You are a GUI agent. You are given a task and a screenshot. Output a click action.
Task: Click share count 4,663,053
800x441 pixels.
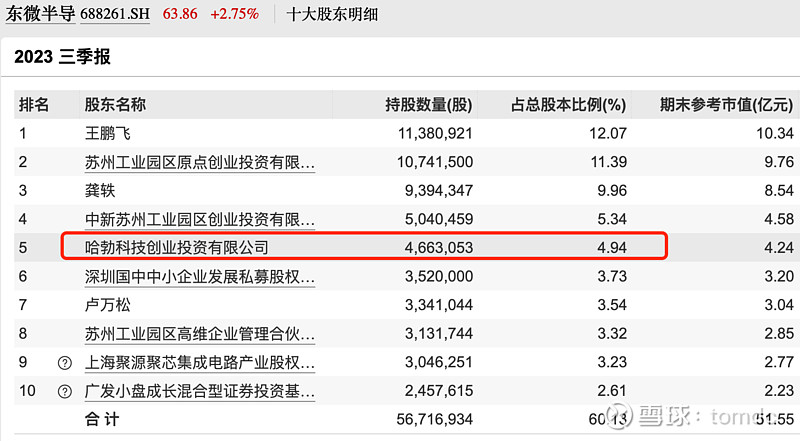tap(439, 248)
